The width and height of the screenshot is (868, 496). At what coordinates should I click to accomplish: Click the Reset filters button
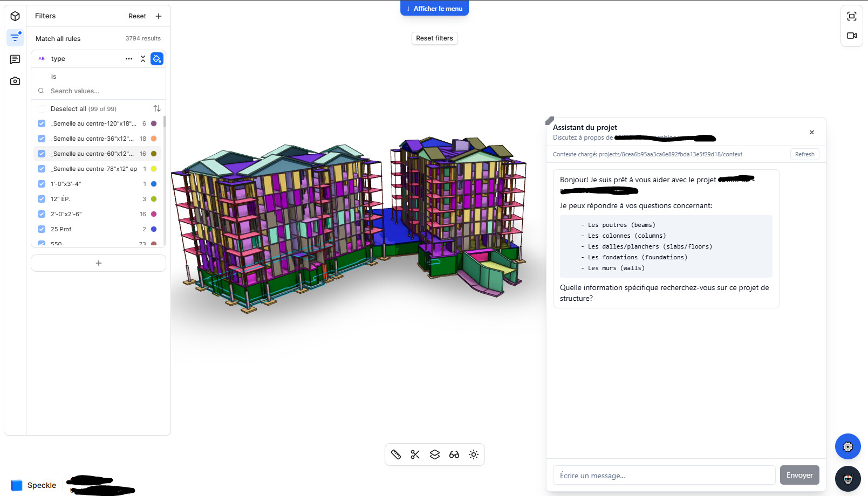(434, 38)
